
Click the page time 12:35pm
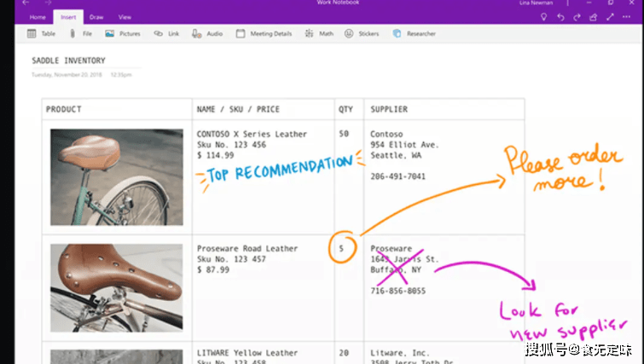click(x=121, y=75)
